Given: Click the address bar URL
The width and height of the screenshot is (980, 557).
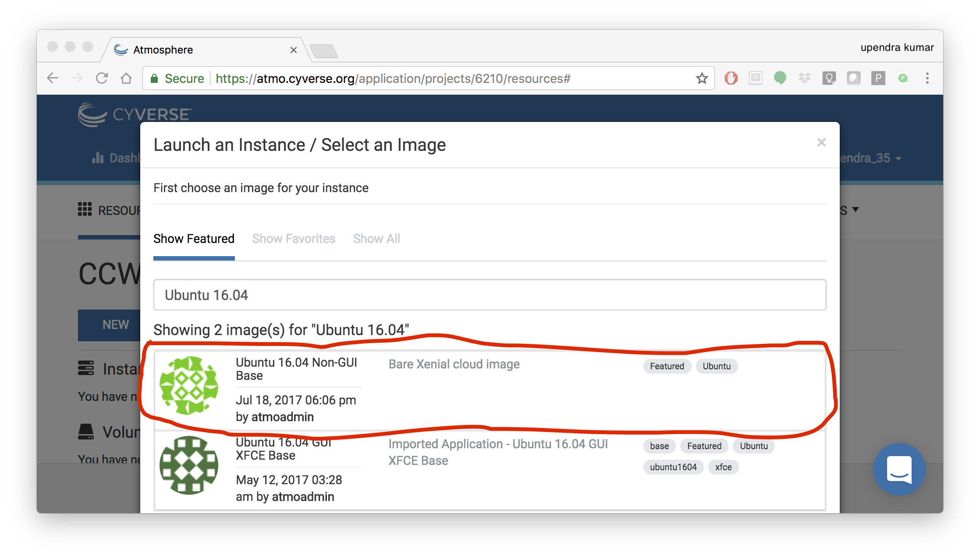Looking at the screenshot, I should 393,79.
